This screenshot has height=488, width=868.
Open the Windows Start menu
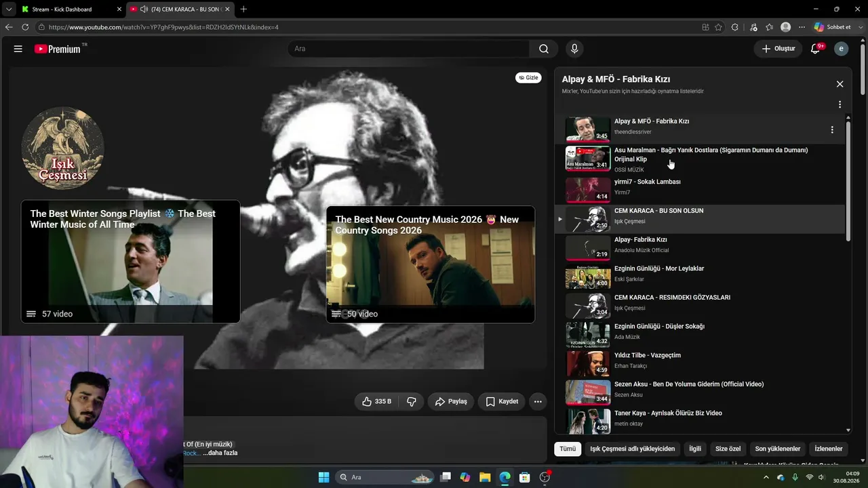[x=323, y=477]
